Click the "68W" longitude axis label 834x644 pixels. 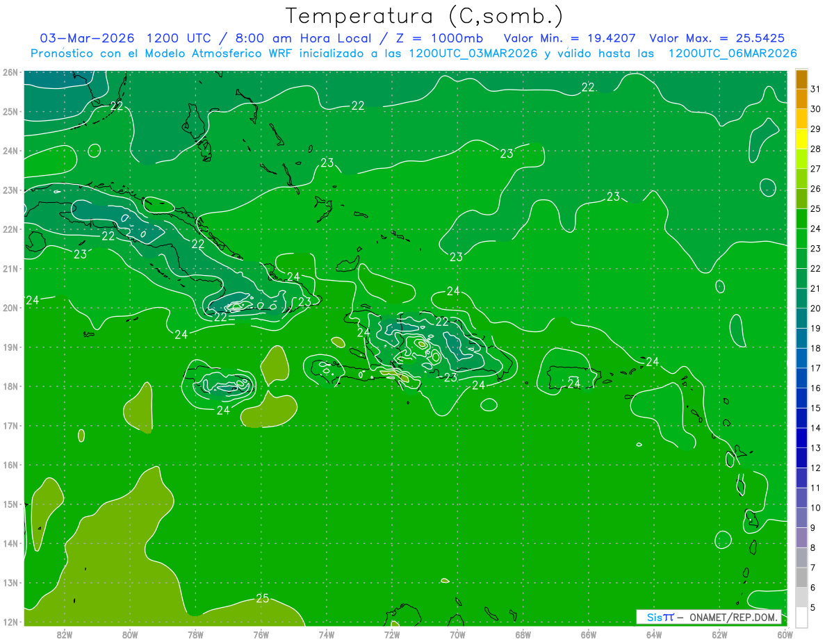coord(523,634)
